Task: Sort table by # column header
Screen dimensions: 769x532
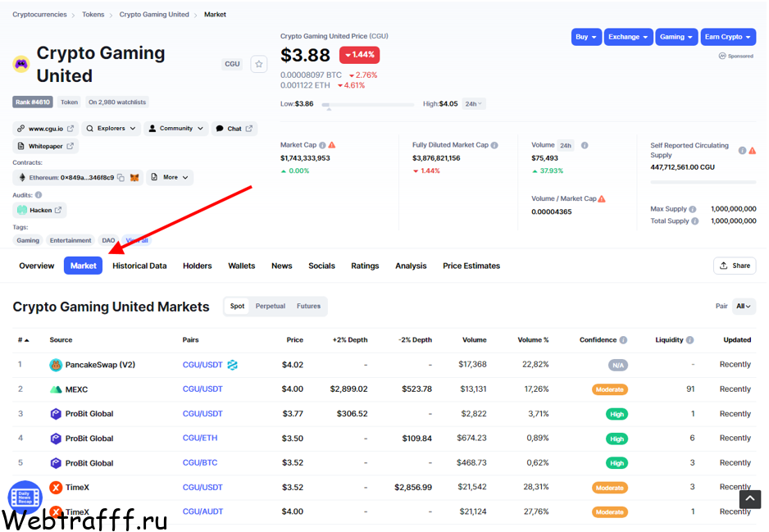Action: click(x=23, y=340)
